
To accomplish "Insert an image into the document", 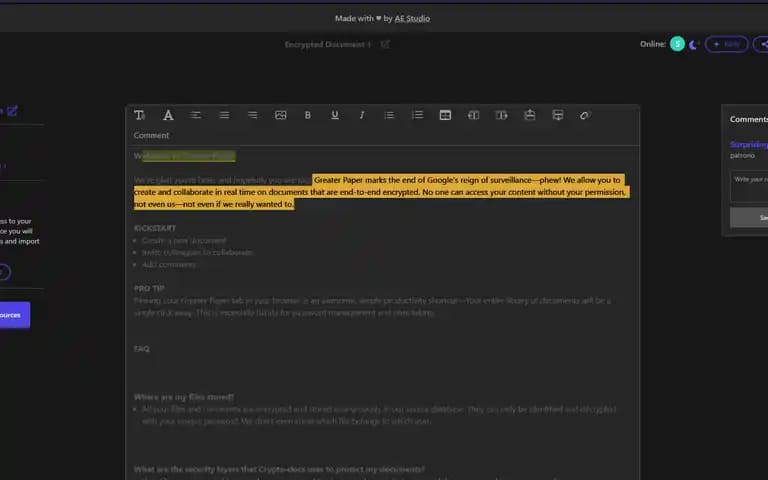I will tap(281, 115).
